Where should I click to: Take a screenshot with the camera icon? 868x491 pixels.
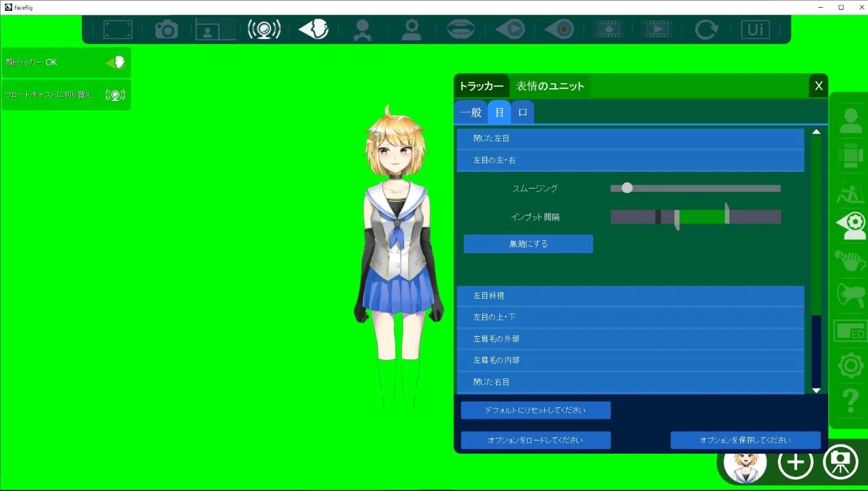point(165,28)
